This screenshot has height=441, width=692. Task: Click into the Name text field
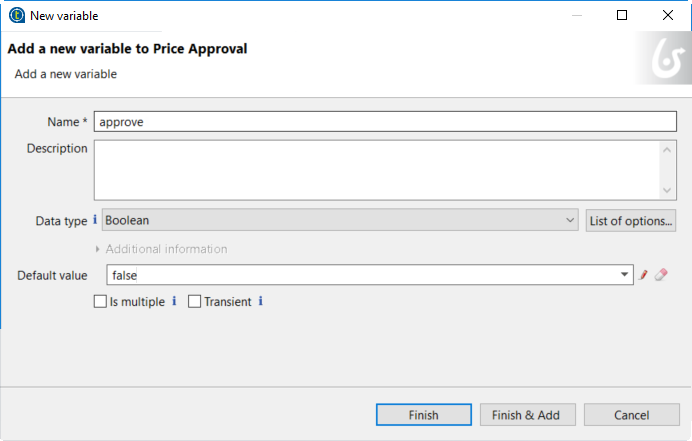pos(385,121)
